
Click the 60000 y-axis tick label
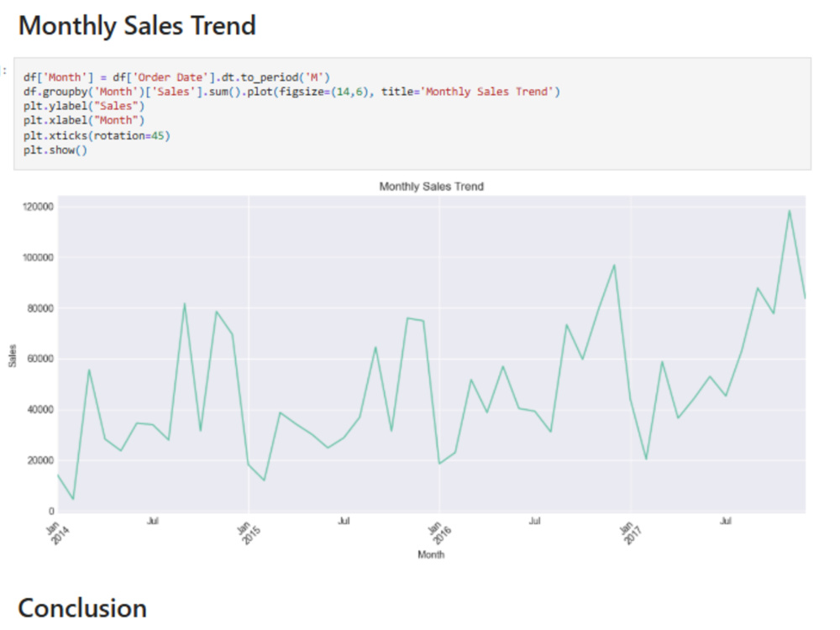coord(40,359)
